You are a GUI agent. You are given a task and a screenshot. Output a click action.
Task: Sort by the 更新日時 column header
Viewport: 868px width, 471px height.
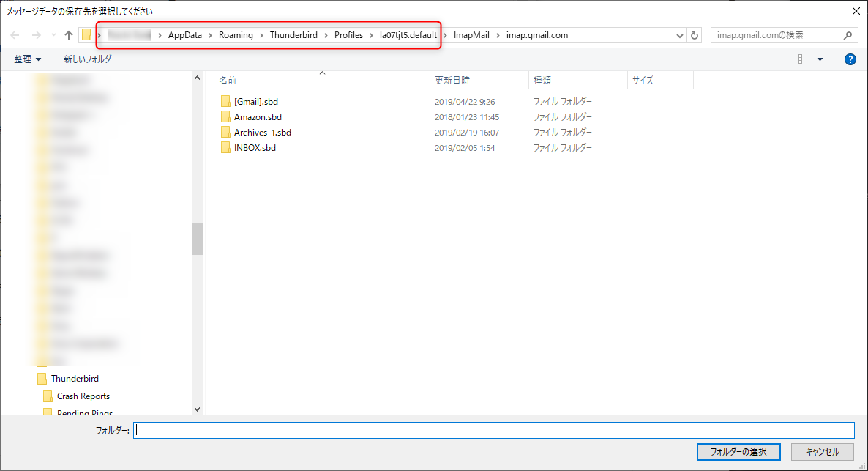[x=479, y=81]
